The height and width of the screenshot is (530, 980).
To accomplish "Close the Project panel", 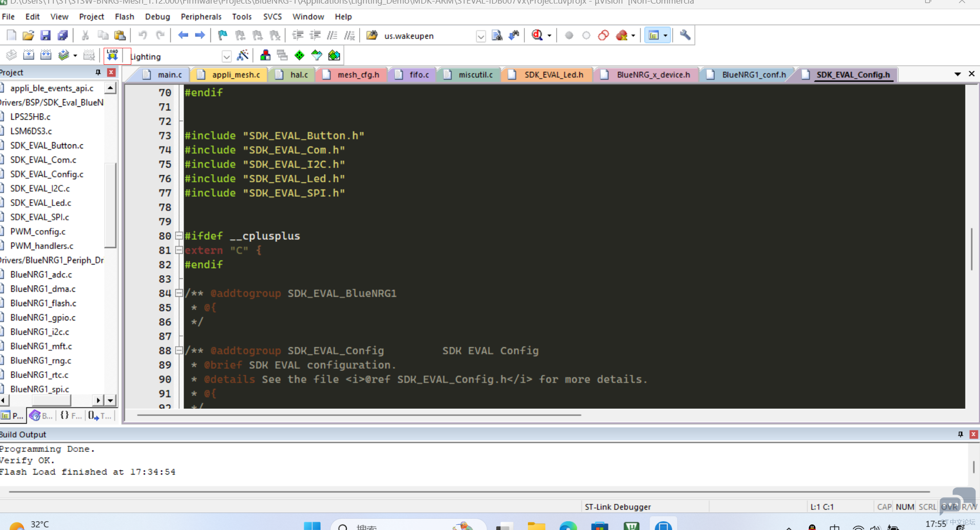I will (111, 72).
